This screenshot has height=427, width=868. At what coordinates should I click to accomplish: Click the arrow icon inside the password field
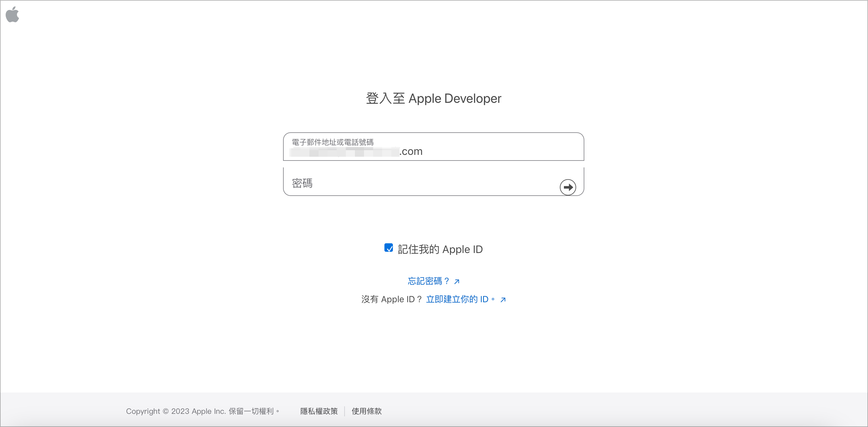568,187
